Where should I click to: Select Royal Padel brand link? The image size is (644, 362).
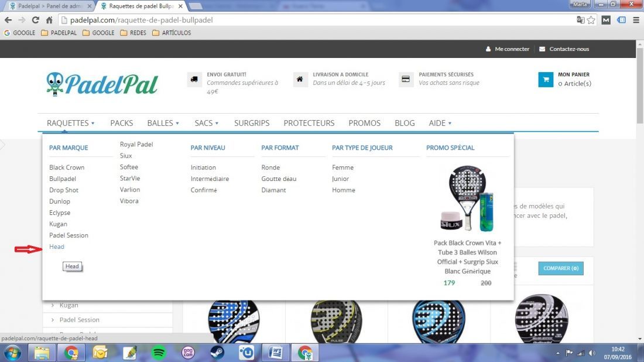coord(136,144)
